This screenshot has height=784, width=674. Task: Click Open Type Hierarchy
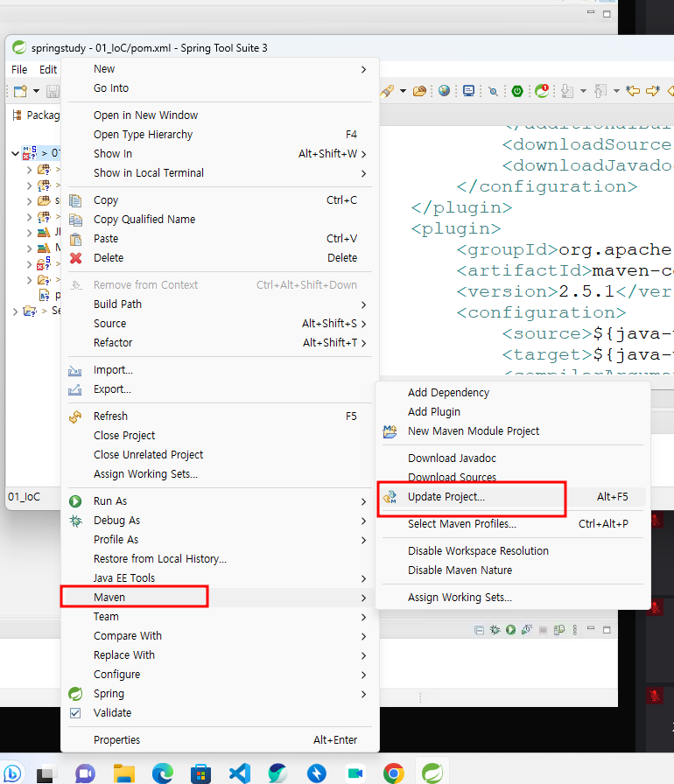(143, 135)
